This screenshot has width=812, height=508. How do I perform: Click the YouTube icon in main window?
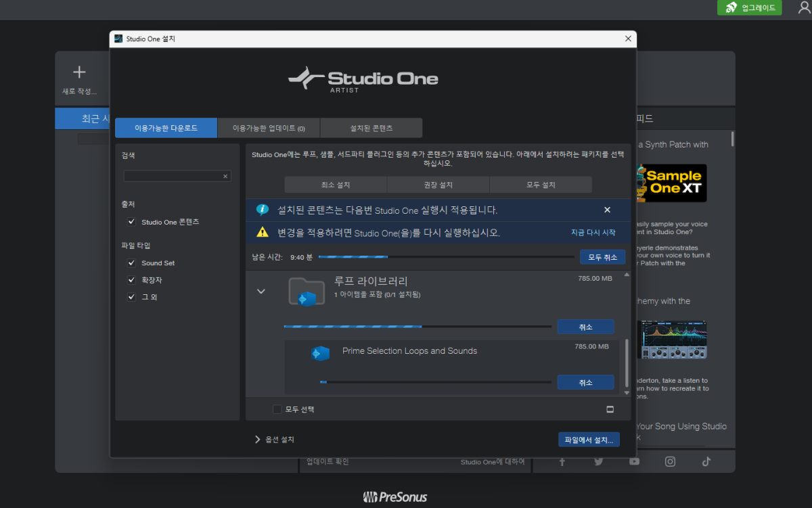(634, 461)
